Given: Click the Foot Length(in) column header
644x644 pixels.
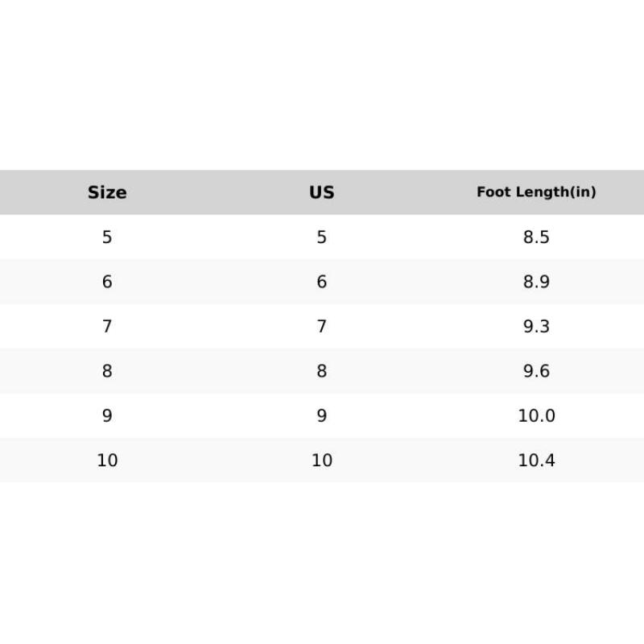Looking at the screenshot, I should [536, 192].
